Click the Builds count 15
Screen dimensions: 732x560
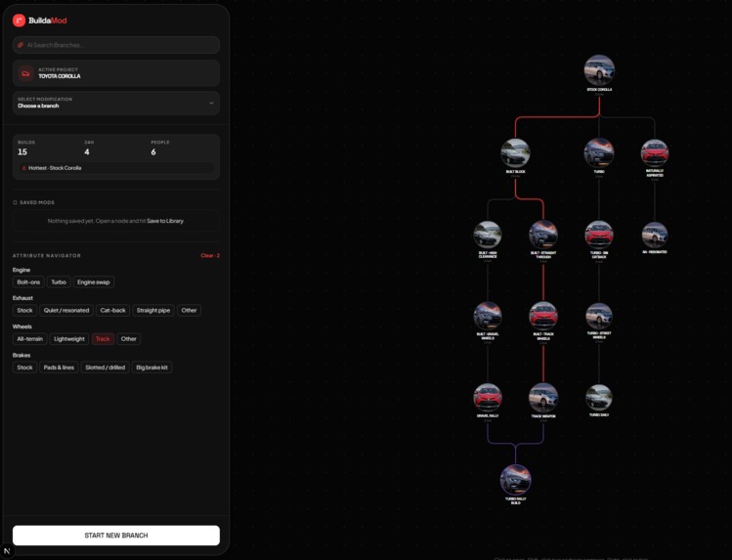point(22,152)
